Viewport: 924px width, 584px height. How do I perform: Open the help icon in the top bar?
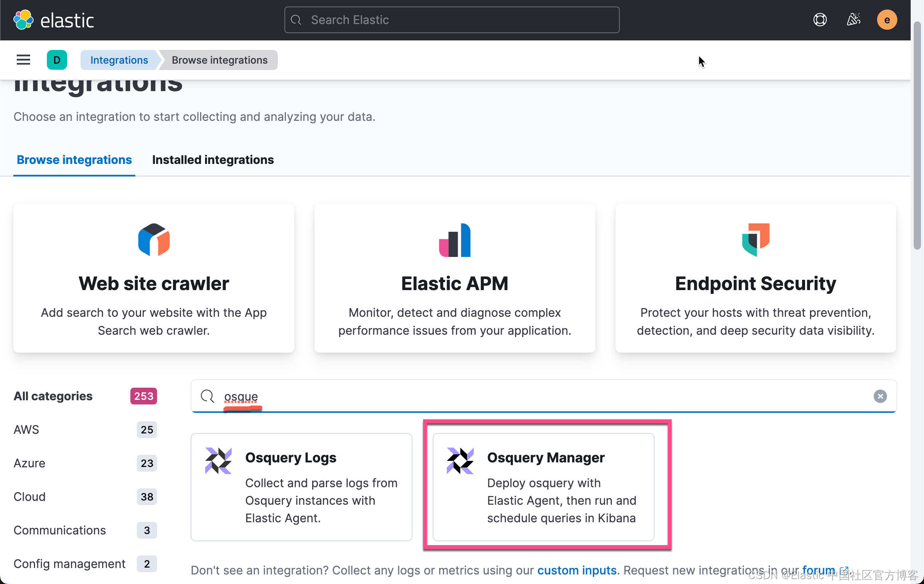[820, 19]
